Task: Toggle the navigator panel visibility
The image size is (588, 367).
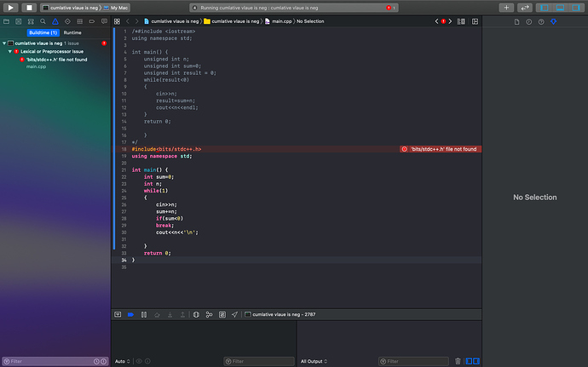Action: pos(545,8)
